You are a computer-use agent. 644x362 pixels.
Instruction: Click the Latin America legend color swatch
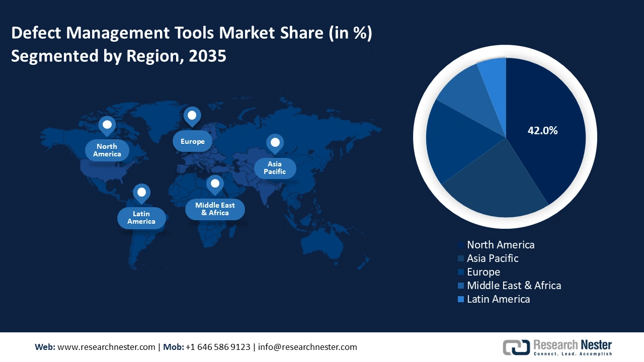(x=461, y=300)
